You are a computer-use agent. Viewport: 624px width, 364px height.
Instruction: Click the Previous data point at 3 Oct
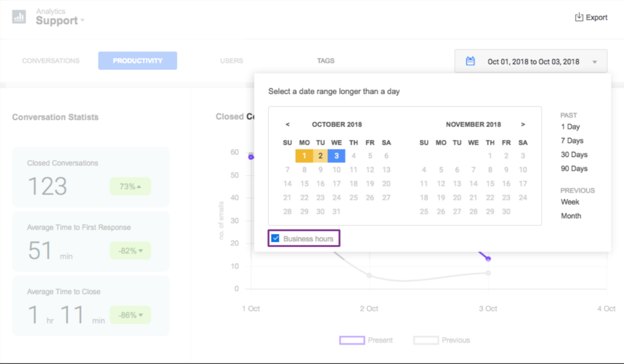pyautogui.click(x=488, y=273)
